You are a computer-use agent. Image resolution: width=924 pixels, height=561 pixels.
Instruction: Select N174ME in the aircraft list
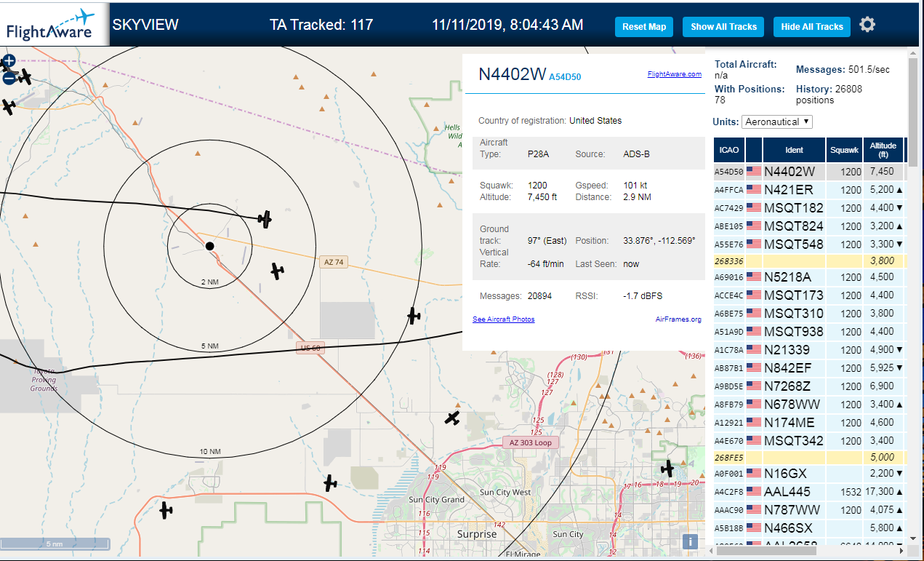coord(809,423)
